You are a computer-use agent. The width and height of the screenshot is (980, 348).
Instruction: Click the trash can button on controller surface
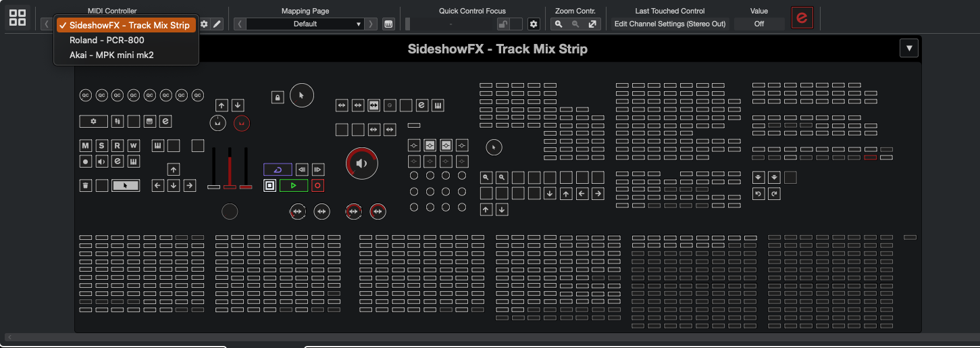click(x=86, y=185)
